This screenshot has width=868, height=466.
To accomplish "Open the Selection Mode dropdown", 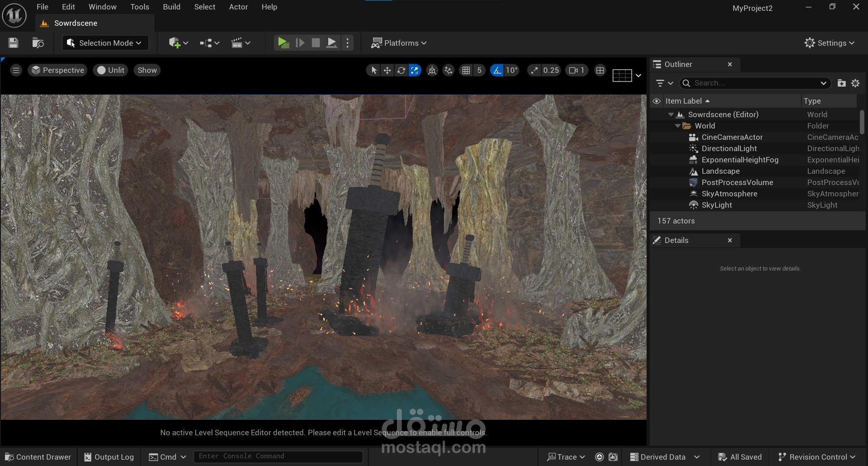I will point(105,43).
